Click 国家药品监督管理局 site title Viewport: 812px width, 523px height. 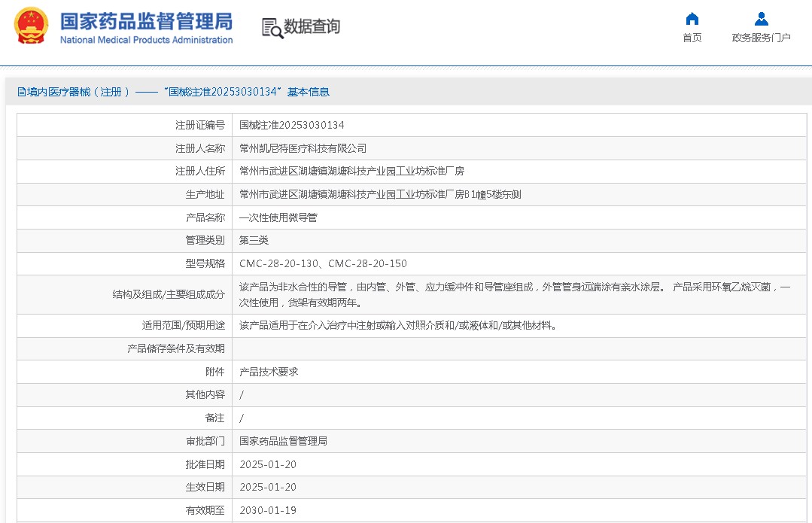tap(146, 21)
